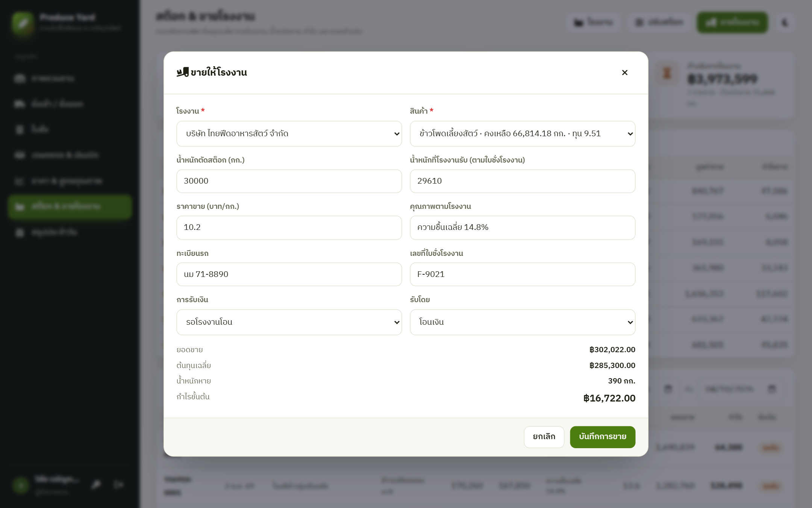Select the ทะเบียนรถ vehicle plate field
This screenshot has height=508, width=812.
coord(289,274)
